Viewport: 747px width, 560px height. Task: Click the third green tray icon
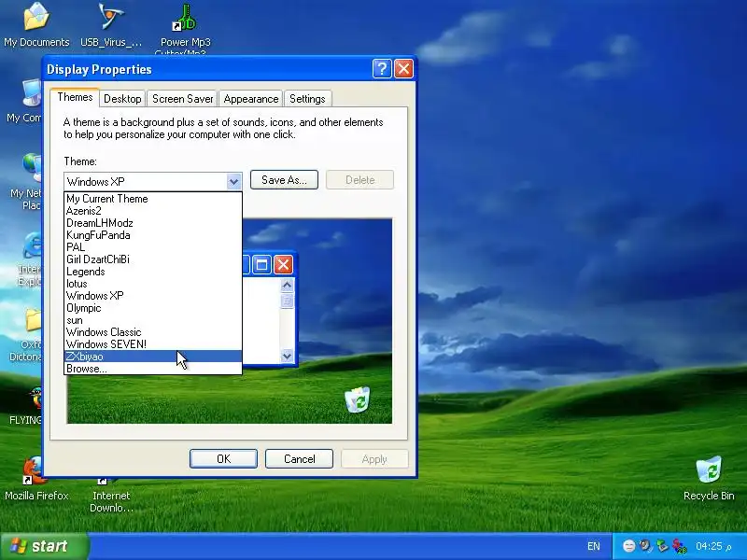coord(662,546)
